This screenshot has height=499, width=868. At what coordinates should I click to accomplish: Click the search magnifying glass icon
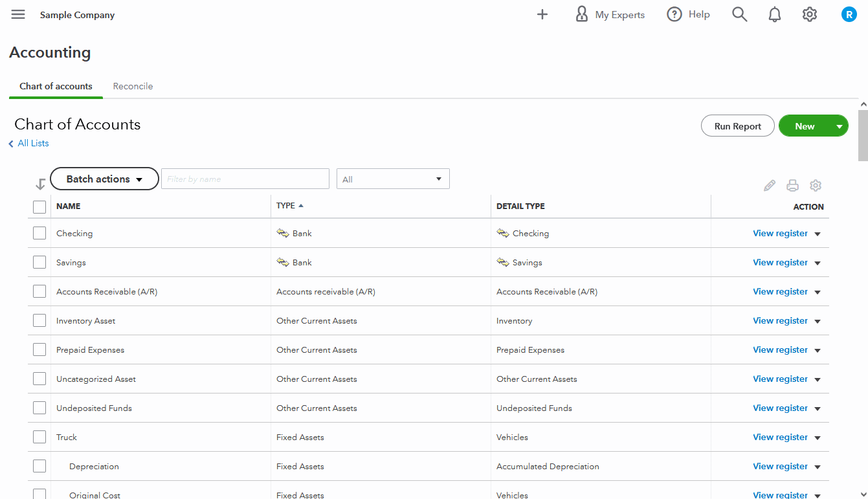click(739, 14)
